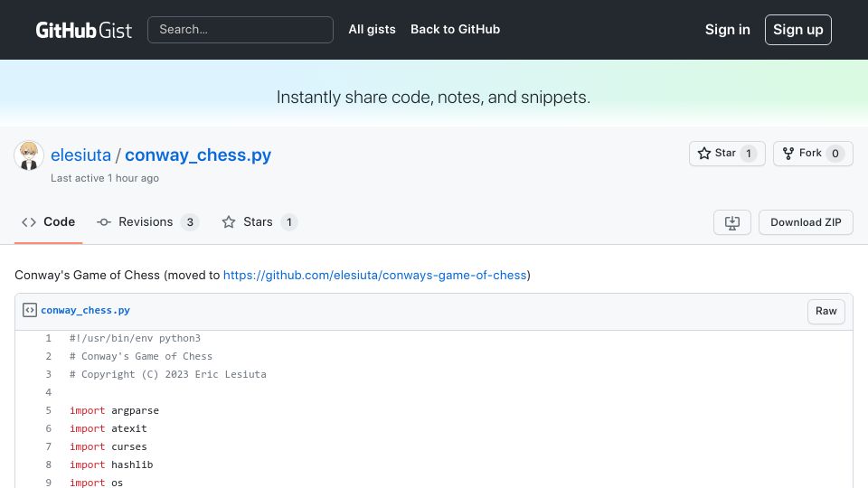Open the Stars tab
Image resolution: width=868 pixels, height=488 pixels.
click(x=259, y=222)
